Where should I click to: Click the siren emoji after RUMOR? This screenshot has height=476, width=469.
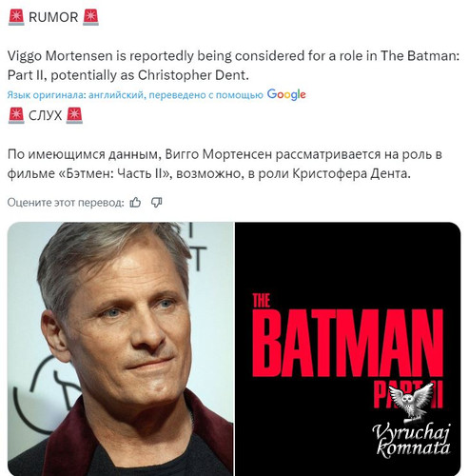point(90,17)
